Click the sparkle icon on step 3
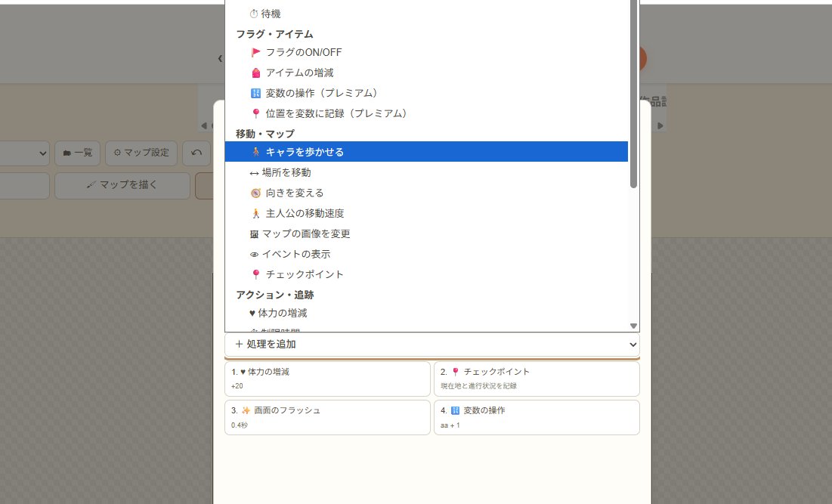Viewport: 832px width, 504px height. coord(246,410)
